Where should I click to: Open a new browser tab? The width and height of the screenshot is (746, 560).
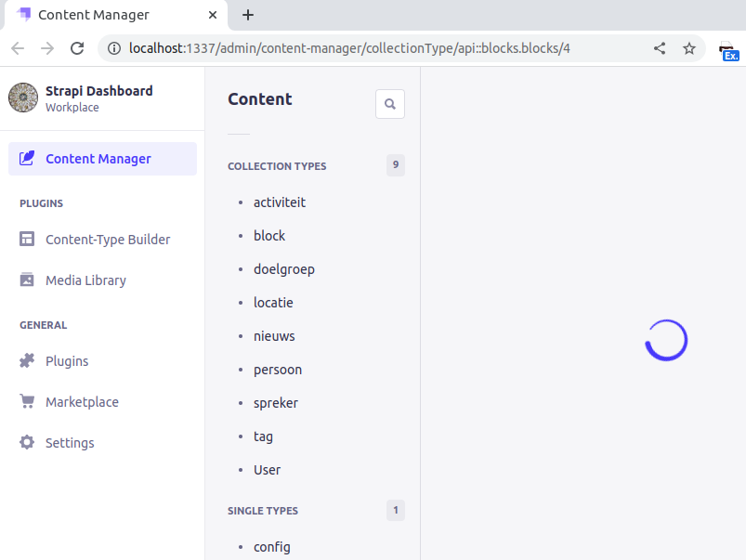pyautogui.click(x=247, y=15)
